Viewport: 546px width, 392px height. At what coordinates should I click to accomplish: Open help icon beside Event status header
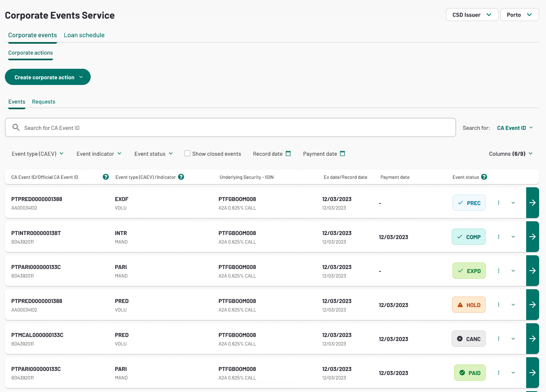point(484,177)
